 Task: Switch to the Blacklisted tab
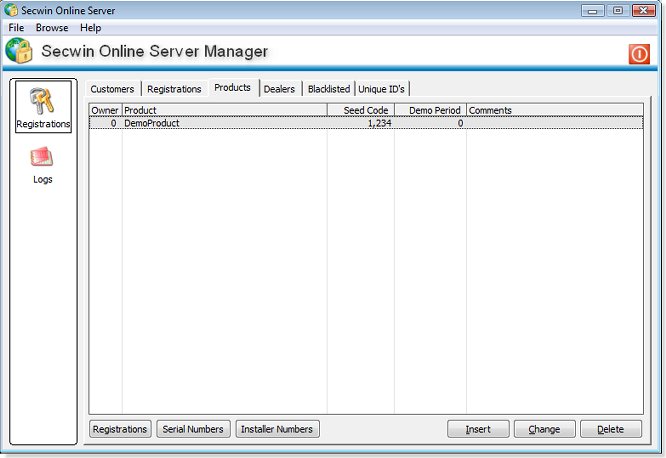click(x=329, y=89)
